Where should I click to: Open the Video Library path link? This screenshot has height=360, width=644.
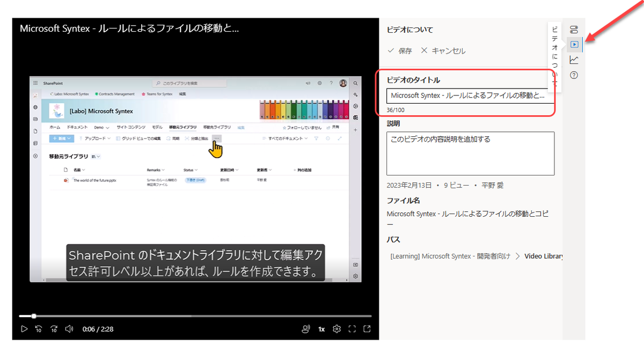click(544, 256)
